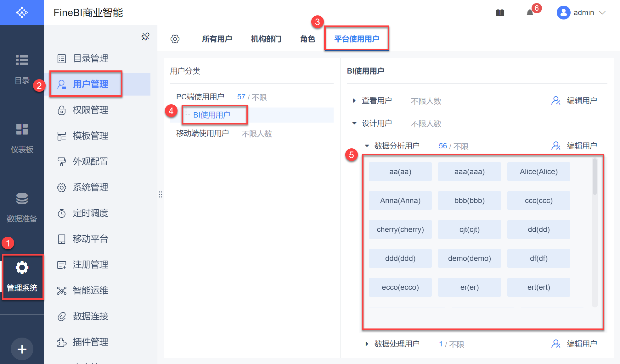This screenshot has height=364, width=620.
Task: Open the notification bell icon
Action: click(530, 13)
